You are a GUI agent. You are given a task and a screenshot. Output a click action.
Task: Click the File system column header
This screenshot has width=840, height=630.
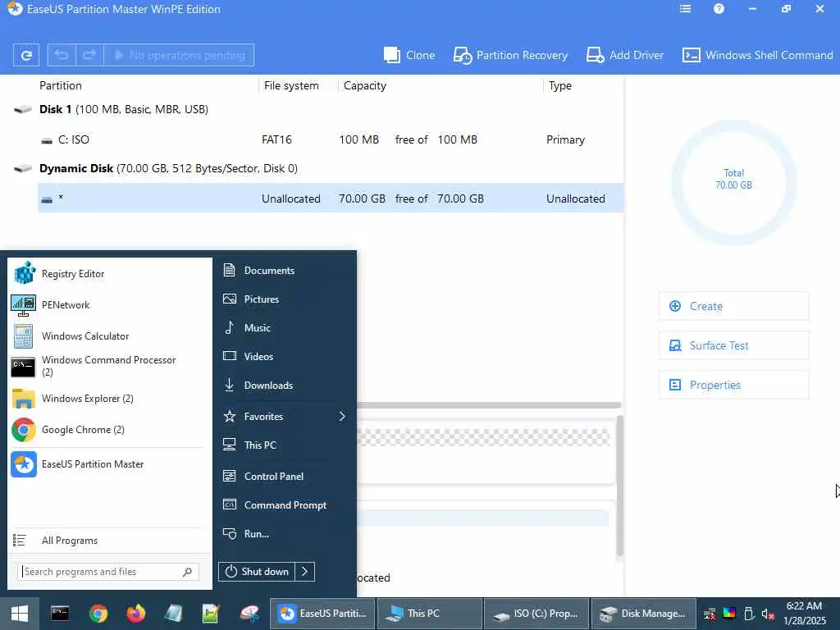click(291, 85)
